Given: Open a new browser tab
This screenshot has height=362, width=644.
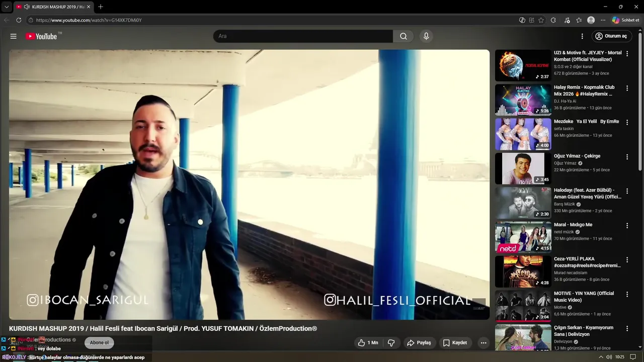Looking at the screenshot, I should (x=101, y=7).
